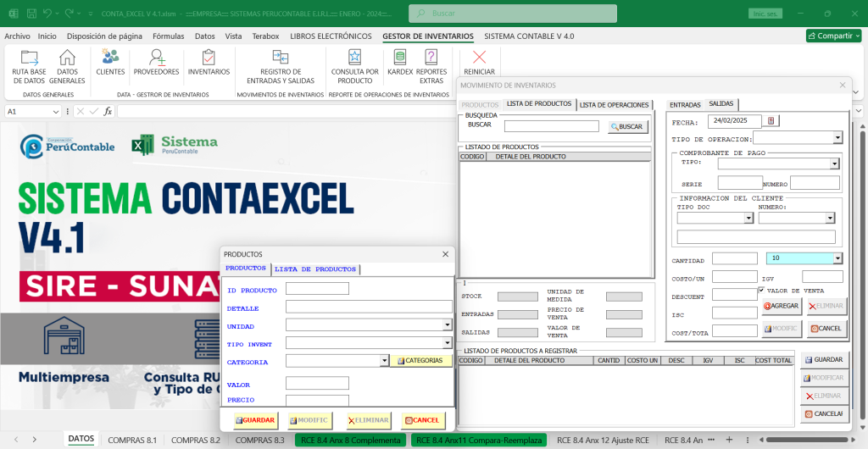868x449 pixels.
Task: Open Compartir dropdown button
Action: click(833, 36)
